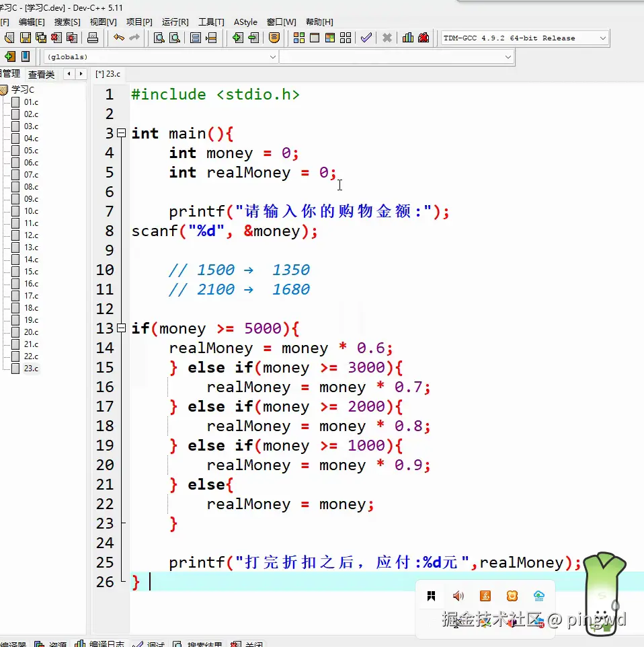
Task: Click the Save All files icon
Action: point(41,38)
